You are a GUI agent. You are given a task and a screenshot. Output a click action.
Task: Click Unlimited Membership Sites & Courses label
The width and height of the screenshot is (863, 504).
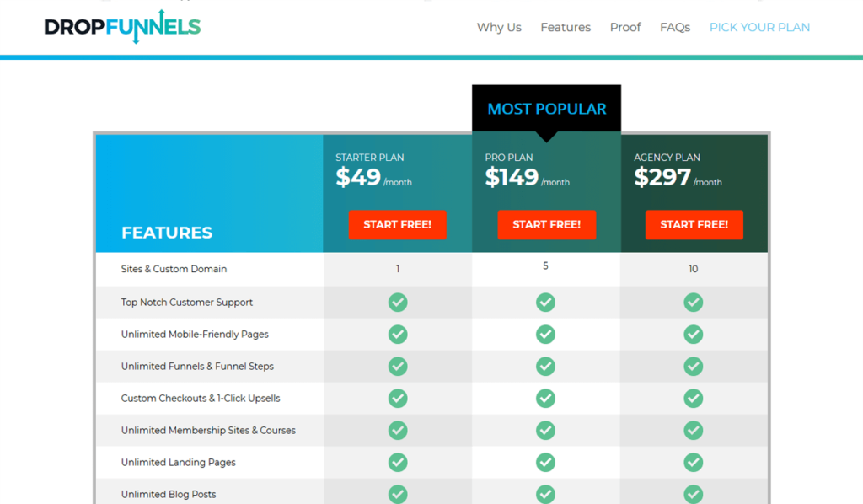208,430
